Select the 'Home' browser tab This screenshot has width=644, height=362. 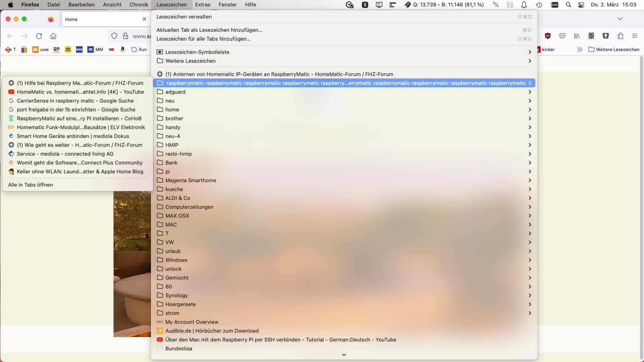(x=106, y=19)
